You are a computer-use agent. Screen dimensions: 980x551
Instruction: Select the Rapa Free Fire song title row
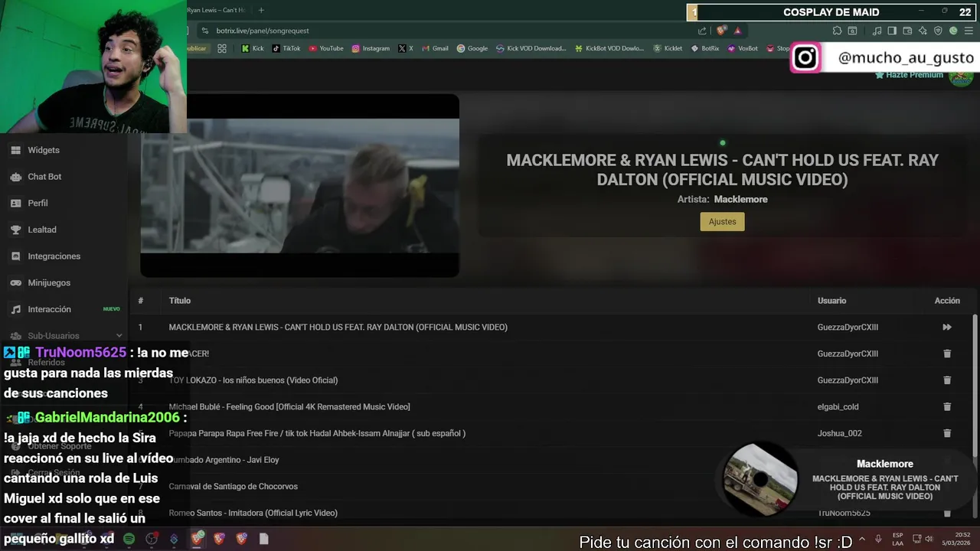pos(317,433)
